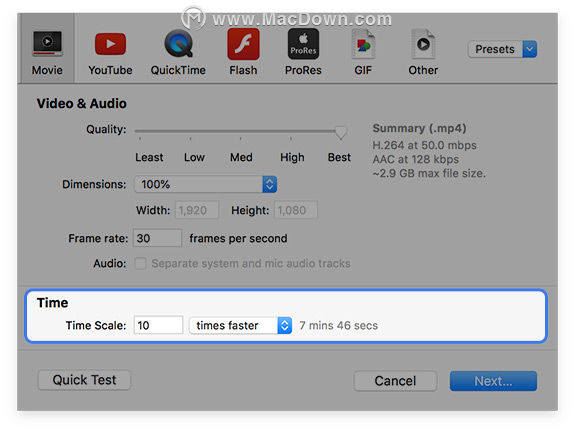574x431 pixels.
Task: Choose the GIF export icon
Action: tap(363, 44)
